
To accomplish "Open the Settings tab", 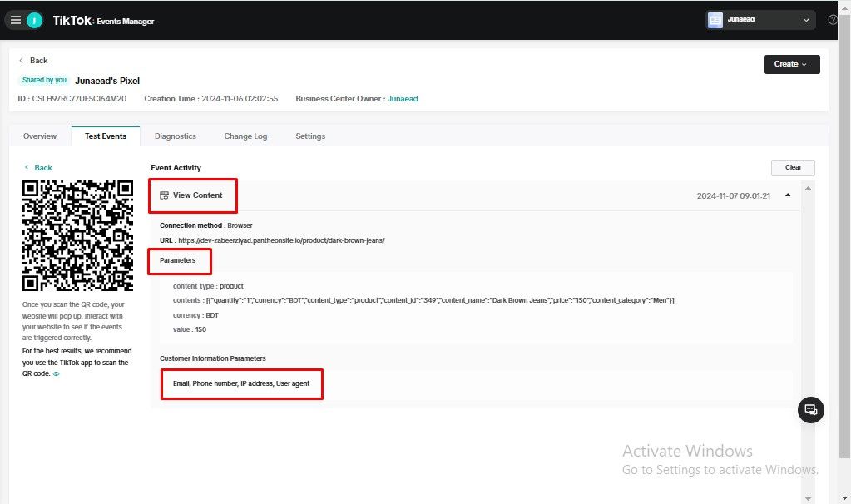I will 310,136.
